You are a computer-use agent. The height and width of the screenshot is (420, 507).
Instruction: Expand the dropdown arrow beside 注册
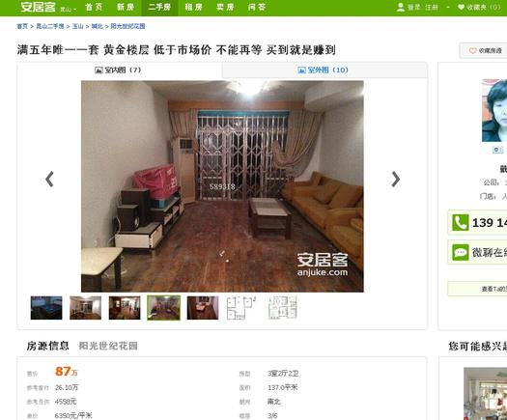[448, 7]
